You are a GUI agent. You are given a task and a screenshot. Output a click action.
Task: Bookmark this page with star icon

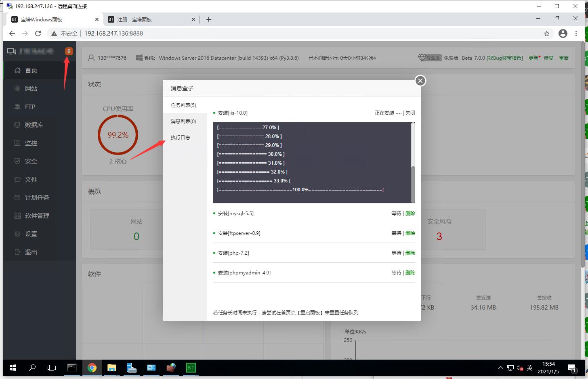(x=547, y=34)
